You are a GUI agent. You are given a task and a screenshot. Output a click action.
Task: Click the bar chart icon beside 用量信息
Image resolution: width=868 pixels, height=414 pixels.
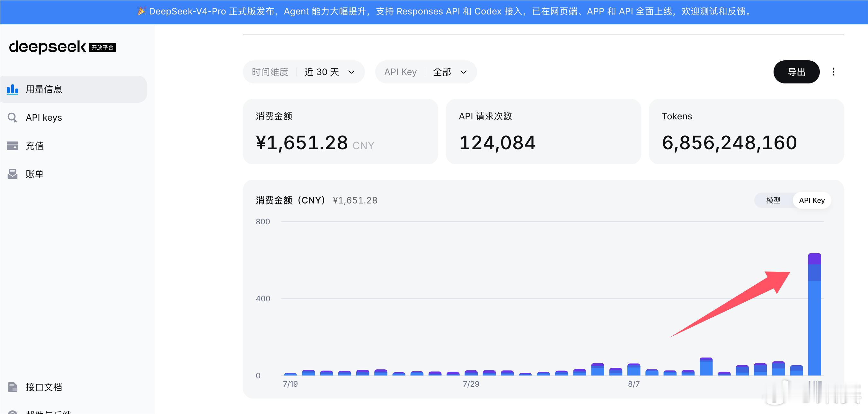pos(13,89)
